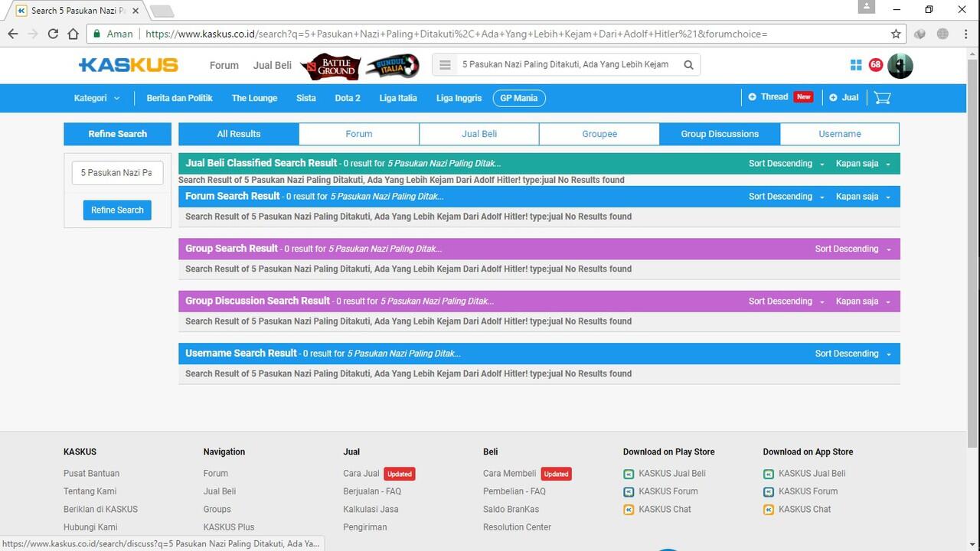Open Sort Descending in Group Search Result row
This screenshot has width=980, height=551.
coord(853,249)
